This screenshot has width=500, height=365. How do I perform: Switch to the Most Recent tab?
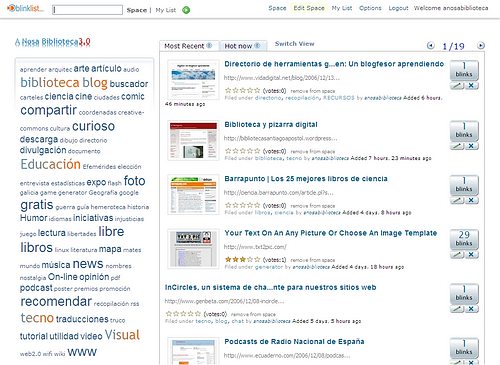[x=188, y=46]
